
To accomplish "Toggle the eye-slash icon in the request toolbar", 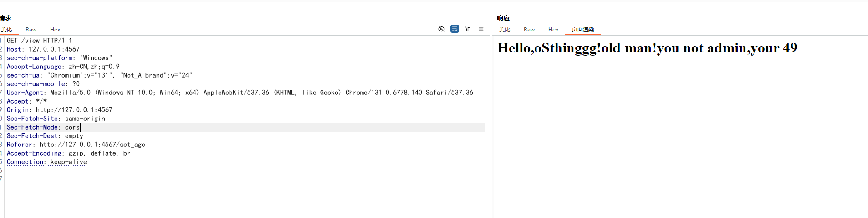I will [x=441, y=29].
